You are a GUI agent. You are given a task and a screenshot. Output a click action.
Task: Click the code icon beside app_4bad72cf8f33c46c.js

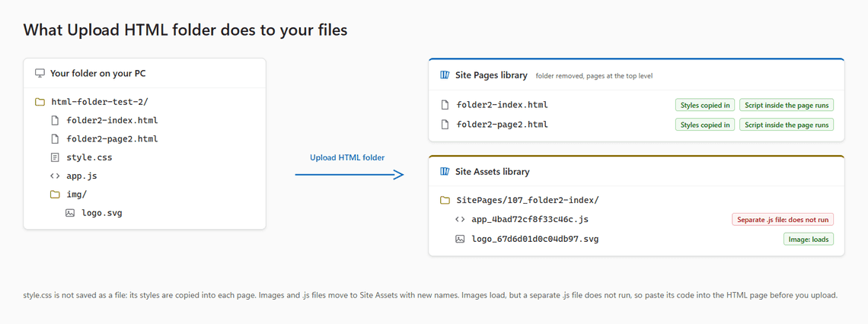coord(459,220)
